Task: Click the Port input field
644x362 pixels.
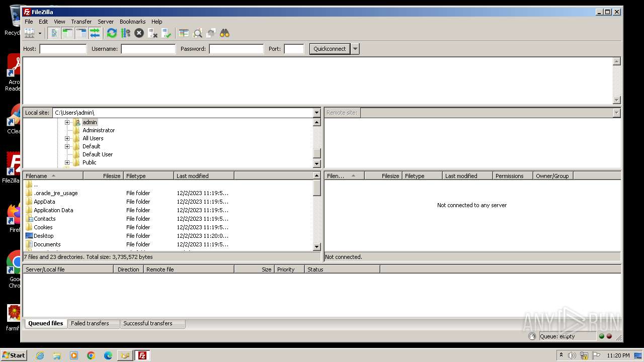Action: tap(294, 49)
